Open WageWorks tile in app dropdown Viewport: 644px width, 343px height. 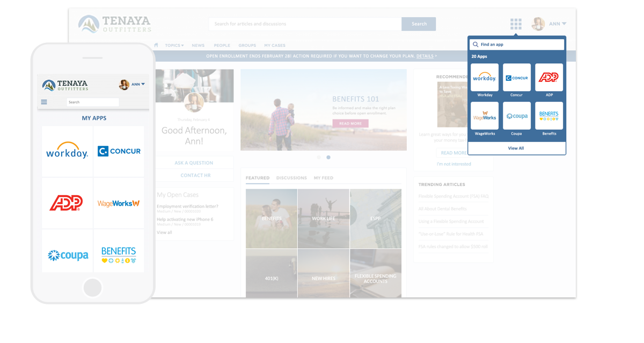pos(485,116)
